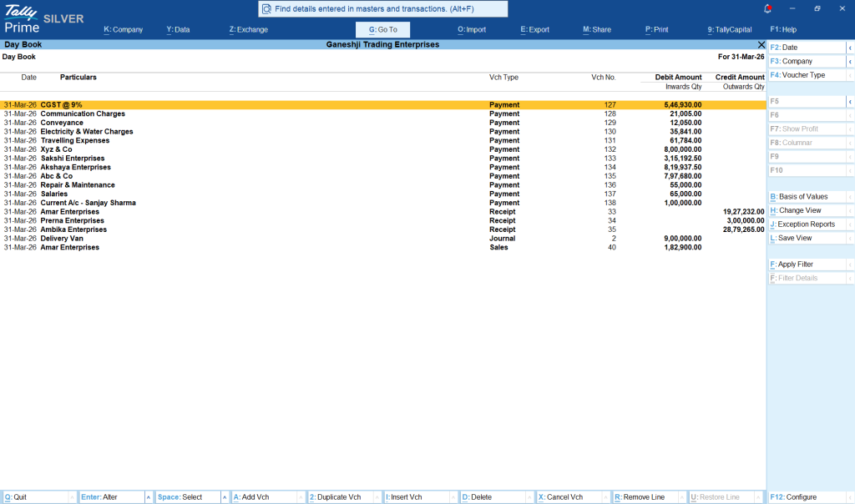Screen dimensions: 855x504
Task: Click the Vch Type column header
Action: click(x=503, y=78)
